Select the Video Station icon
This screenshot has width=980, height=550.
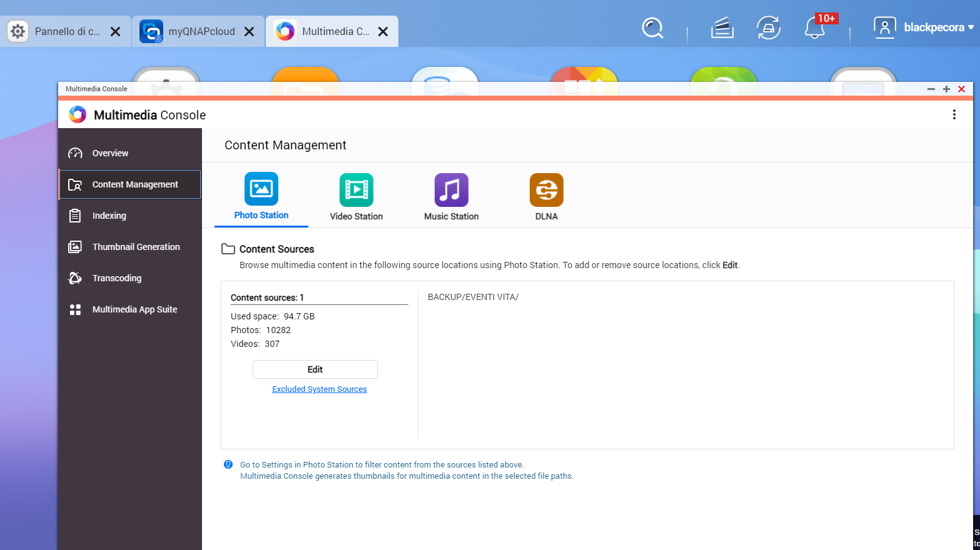[356, 197]
